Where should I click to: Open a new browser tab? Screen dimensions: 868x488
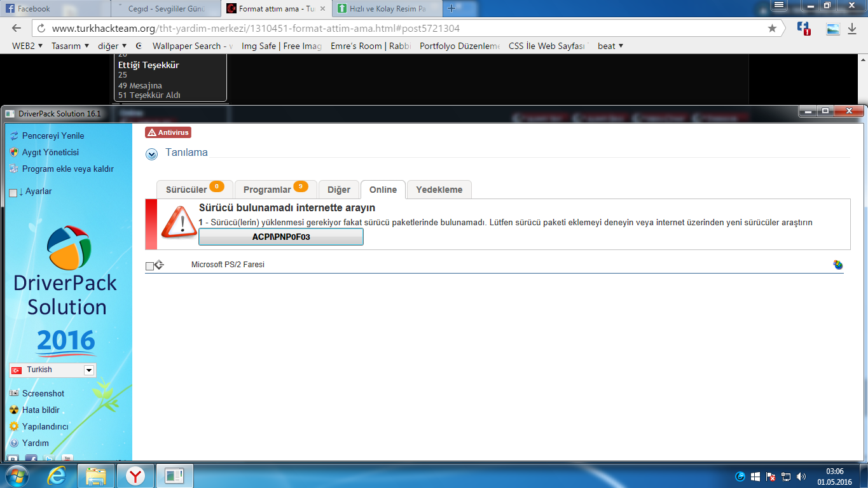click(x=452, y=9)
